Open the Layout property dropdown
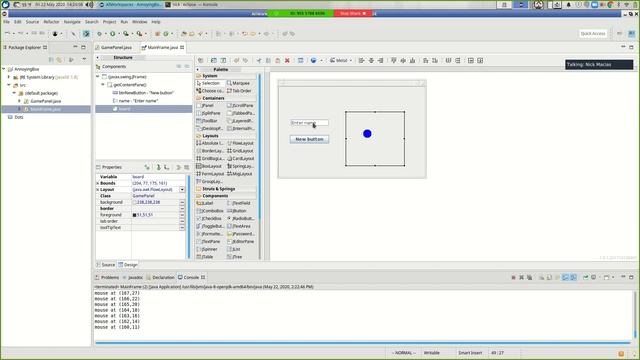640x360 pixels. point(182,190)
